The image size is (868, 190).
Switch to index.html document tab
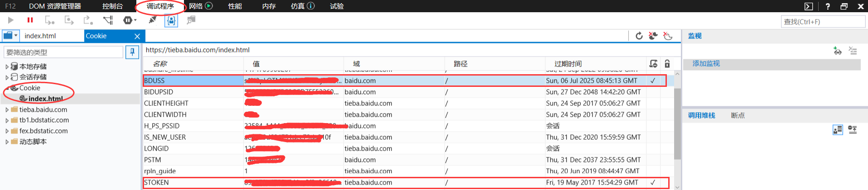(40, 36)
